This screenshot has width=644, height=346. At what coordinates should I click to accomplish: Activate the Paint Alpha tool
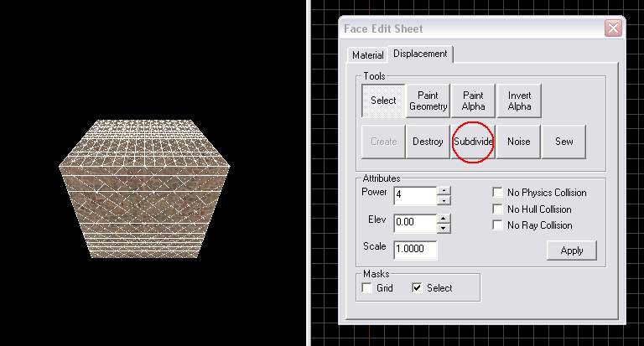[473, 101]
